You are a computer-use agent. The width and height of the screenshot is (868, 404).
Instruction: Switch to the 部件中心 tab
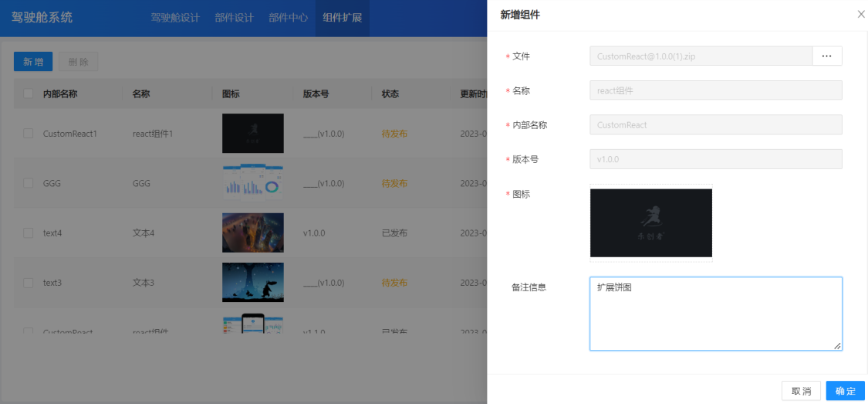tap(289, 18)
